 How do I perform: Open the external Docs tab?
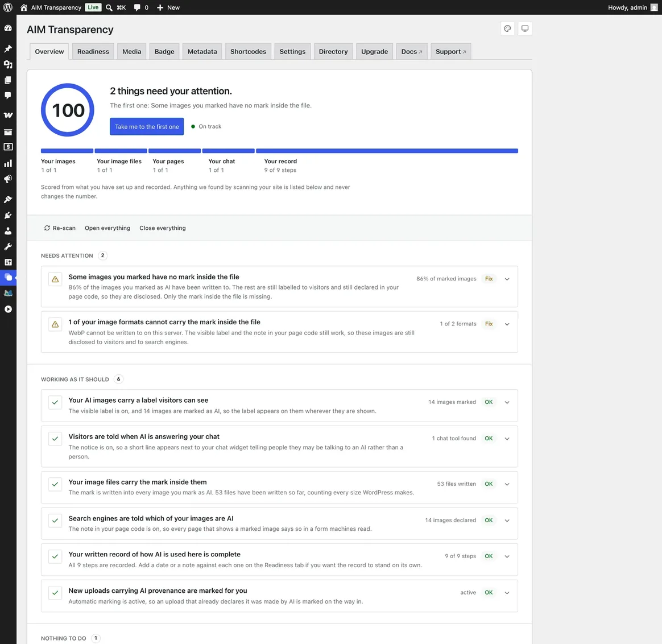(x=412, y=52)
